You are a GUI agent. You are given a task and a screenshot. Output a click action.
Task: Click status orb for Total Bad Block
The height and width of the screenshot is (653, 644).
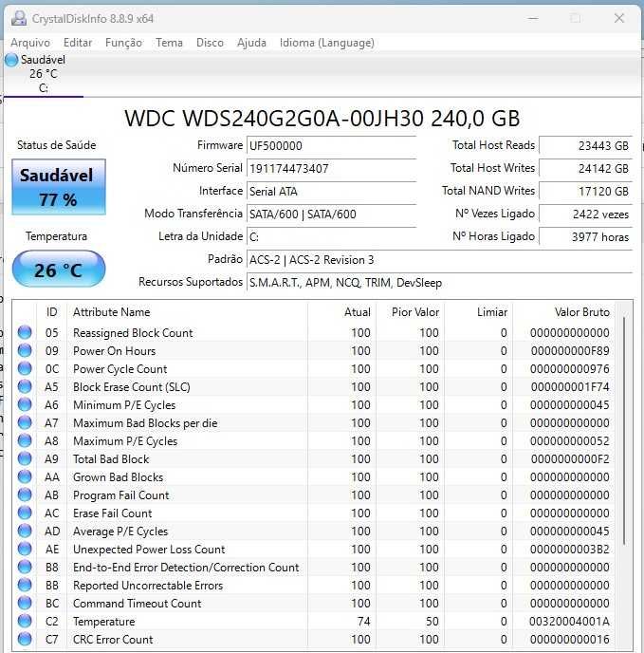click(x=25, y=458)
